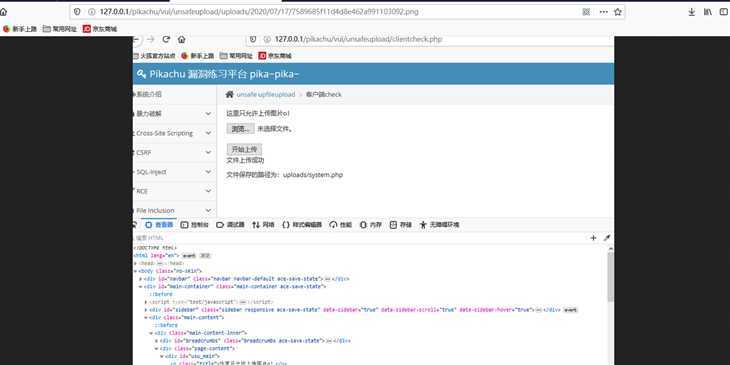
Task: Open 京东商城 bookmark in the outer bookmarks bar
Action: (100, 29)
